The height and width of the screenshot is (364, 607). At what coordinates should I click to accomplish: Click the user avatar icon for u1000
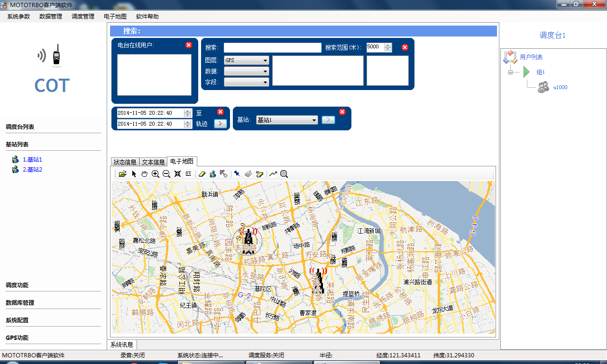[543, 87]
